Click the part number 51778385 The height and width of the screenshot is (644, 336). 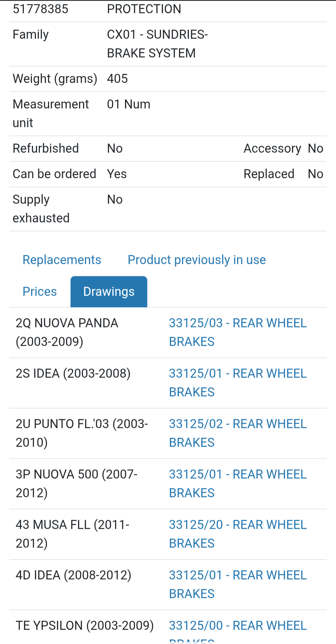click(40, 9)
